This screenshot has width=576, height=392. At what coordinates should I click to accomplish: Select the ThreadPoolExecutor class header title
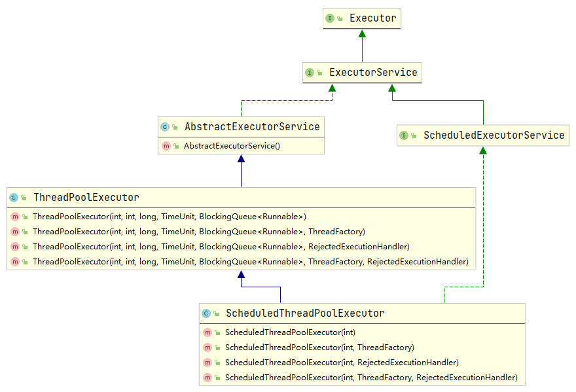(x=86, y=198)
